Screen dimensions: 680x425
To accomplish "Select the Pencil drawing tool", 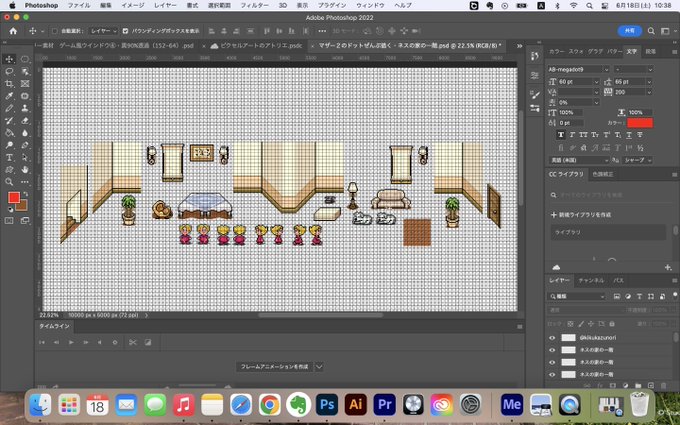I will 9,108.
